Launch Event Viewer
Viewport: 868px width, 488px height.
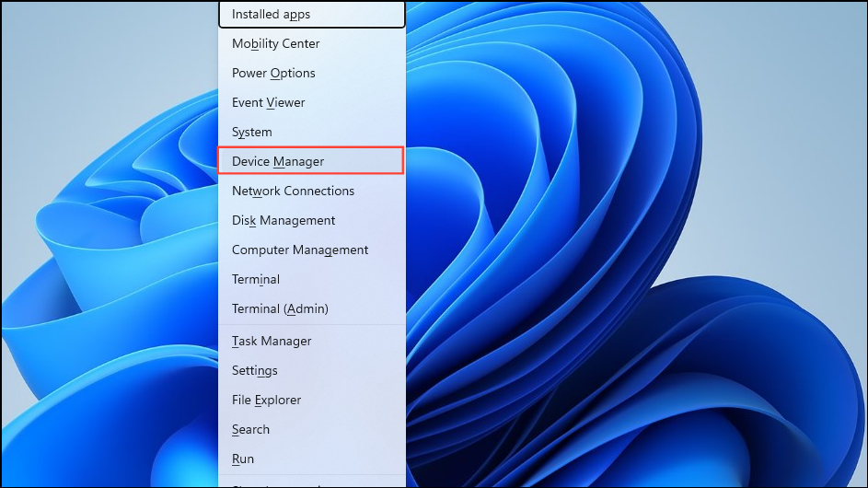[x=312, y=102]
